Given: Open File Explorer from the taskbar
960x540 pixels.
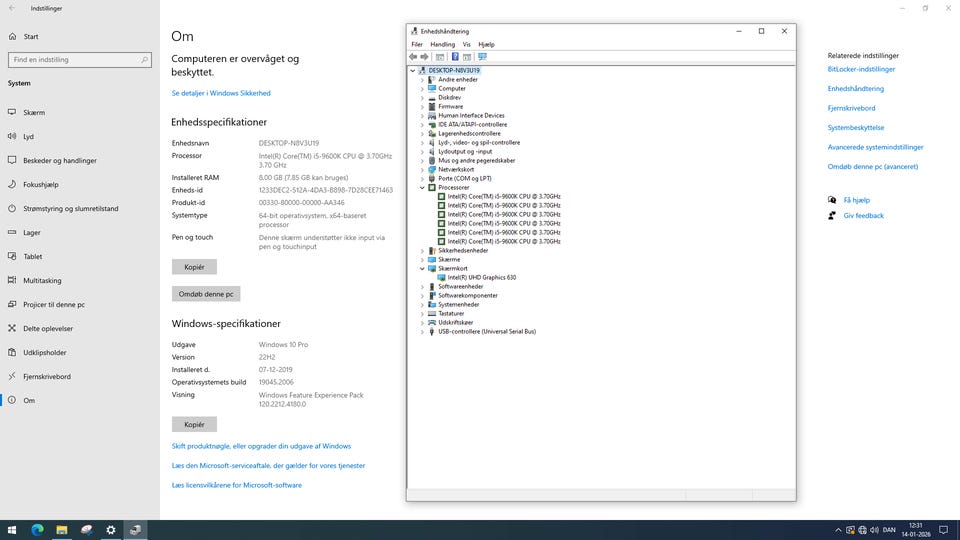Looking at the screenshot, I should click(x=62, y=530).
